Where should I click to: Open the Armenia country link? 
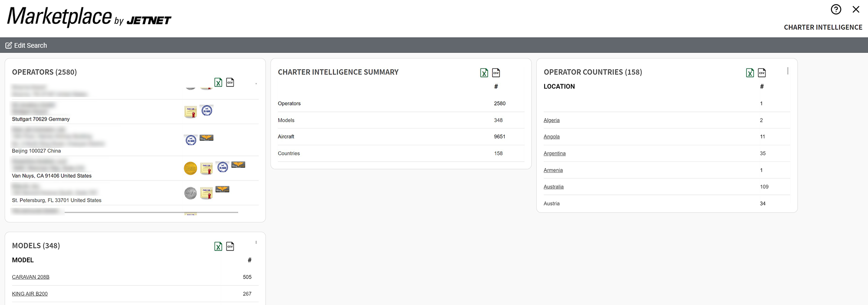click(x=553, y=171)
